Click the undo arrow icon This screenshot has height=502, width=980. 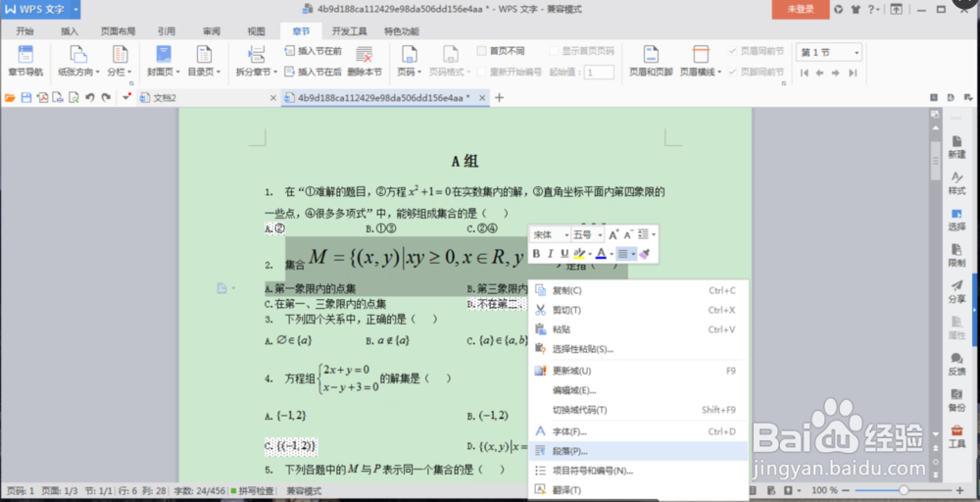click(x=89, y=97)
